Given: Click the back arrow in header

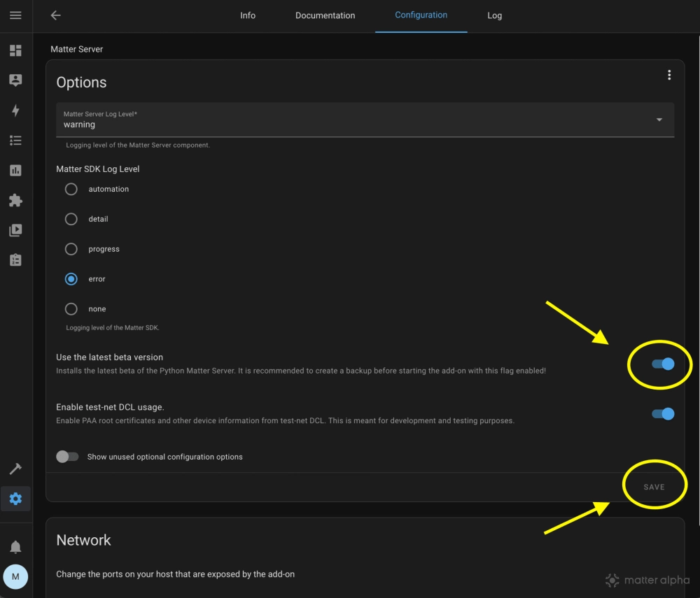Looking at the screenshot, I should click(56, 15).
